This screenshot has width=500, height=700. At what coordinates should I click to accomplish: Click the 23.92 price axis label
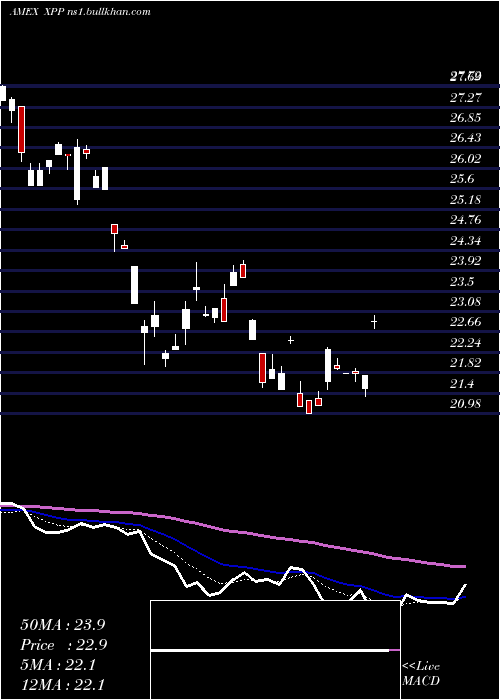466,261
